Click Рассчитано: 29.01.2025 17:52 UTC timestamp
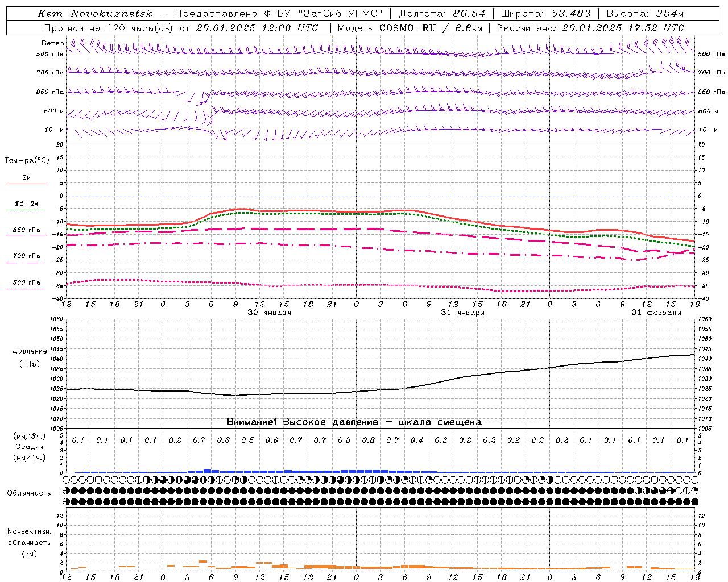Image resolution: width=728 pixels, height=582 pixels. pos(590,28)
